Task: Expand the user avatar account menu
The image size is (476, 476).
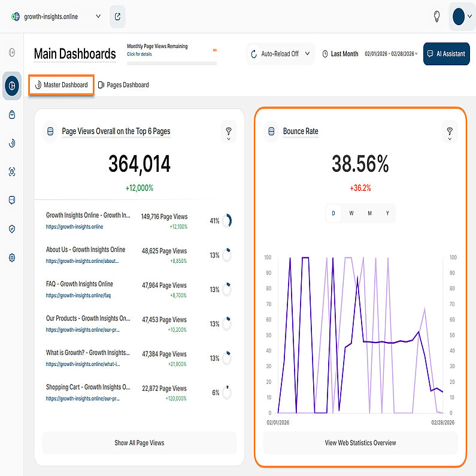Action: click(462, 16)
